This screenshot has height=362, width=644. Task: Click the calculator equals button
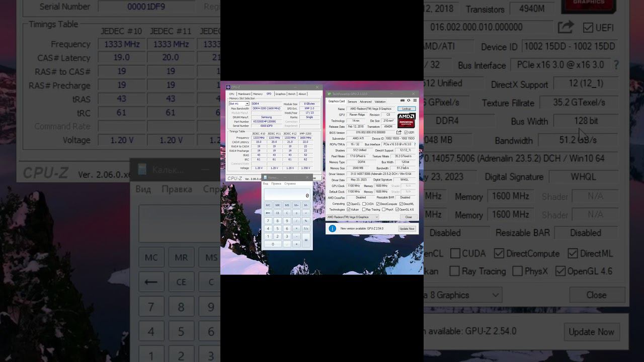(x=306, y=240)
